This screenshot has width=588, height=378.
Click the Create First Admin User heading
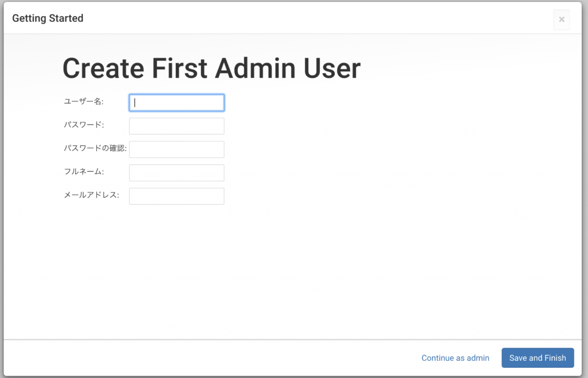point(211,68)
